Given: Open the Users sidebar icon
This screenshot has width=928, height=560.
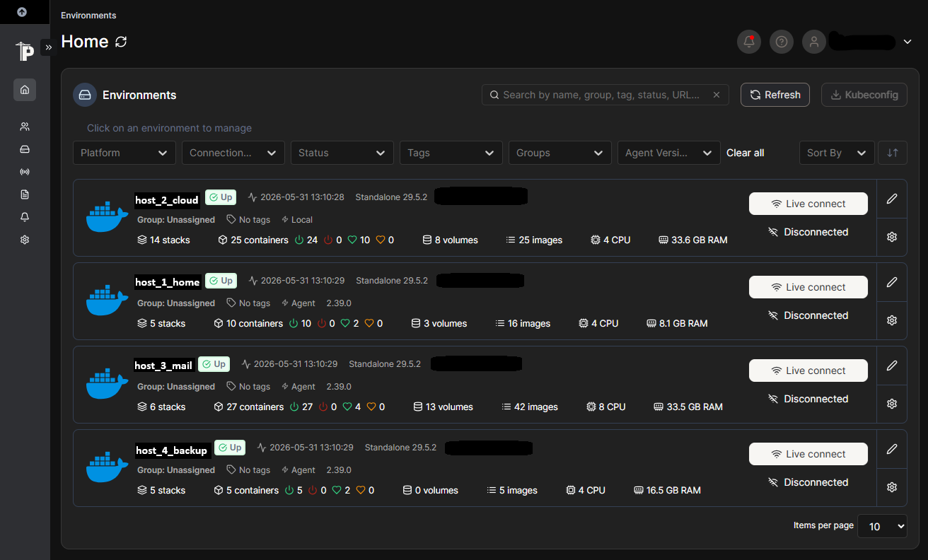Looking at the screenshot, I should coord(25,127).
